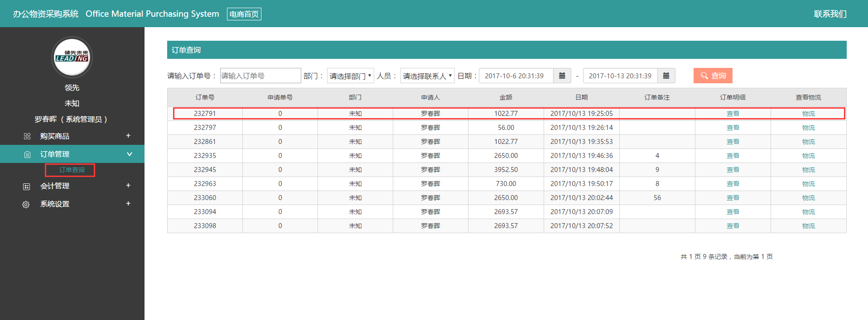Expand the 系统设置 plus sign
This screenshot has height=320, width=868.
[128, 204]
